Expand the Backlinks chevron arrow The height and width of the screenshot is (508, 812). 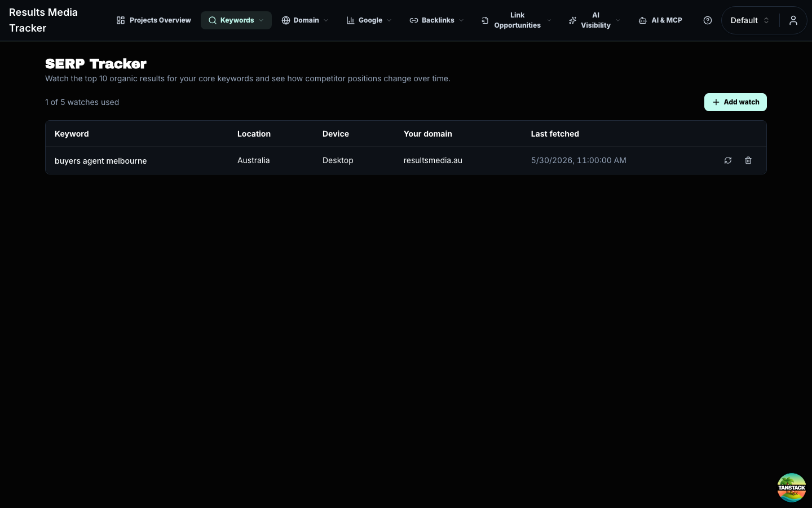pyautogui.click(x=461, y=20)
